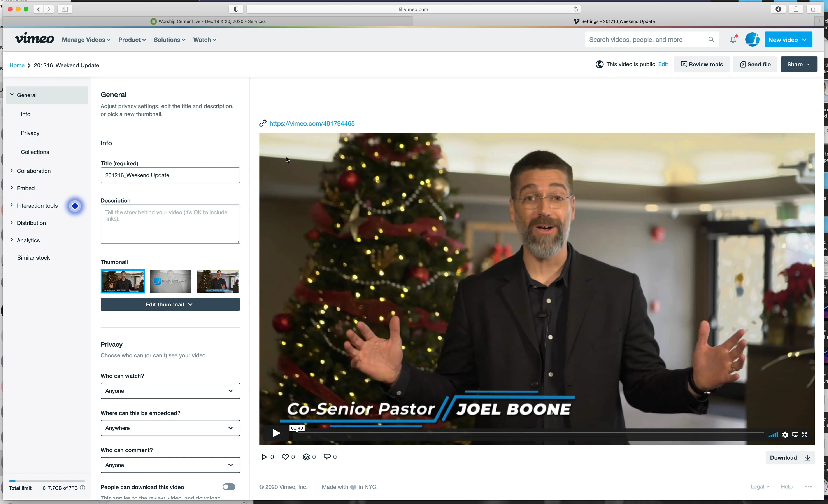828x504 pixels.
Task: Click Edit link next to public status
Action: coord(663,64)
